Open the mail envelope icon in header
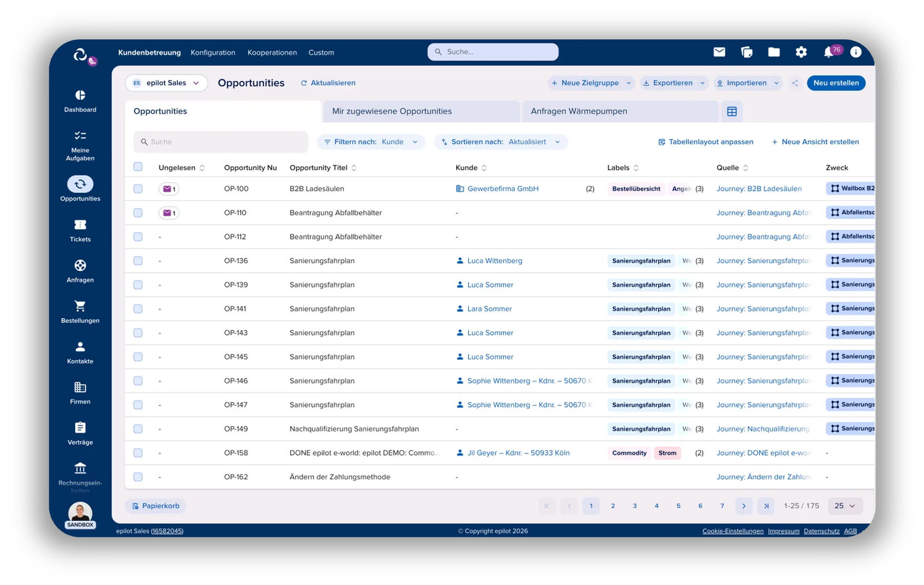924x585 pixels. coord(719,52)
